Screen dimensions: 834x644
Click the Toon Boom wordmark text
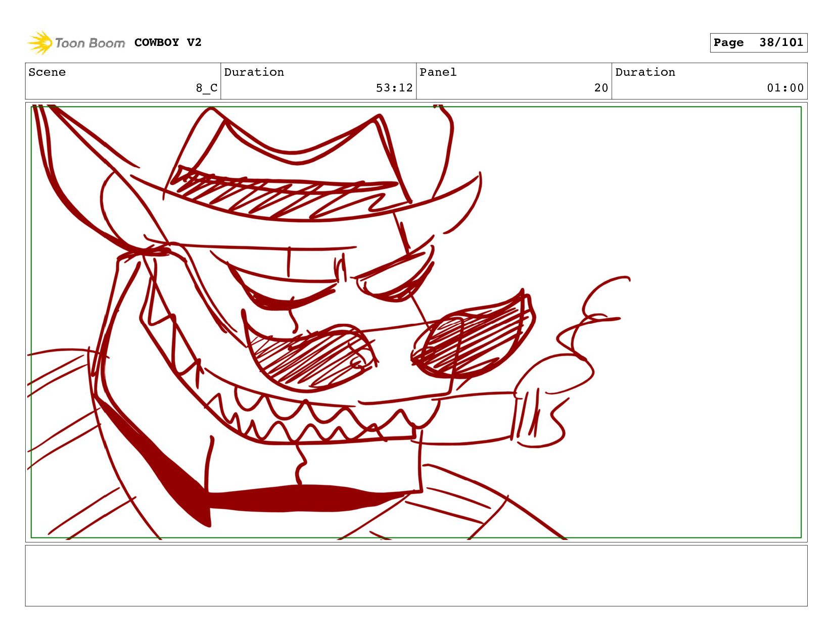(89, 43)
